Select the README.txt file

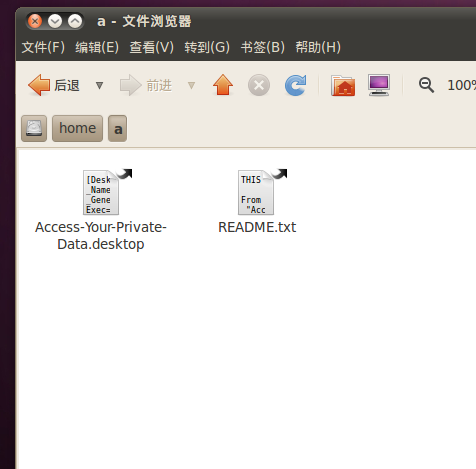(257, 202)
